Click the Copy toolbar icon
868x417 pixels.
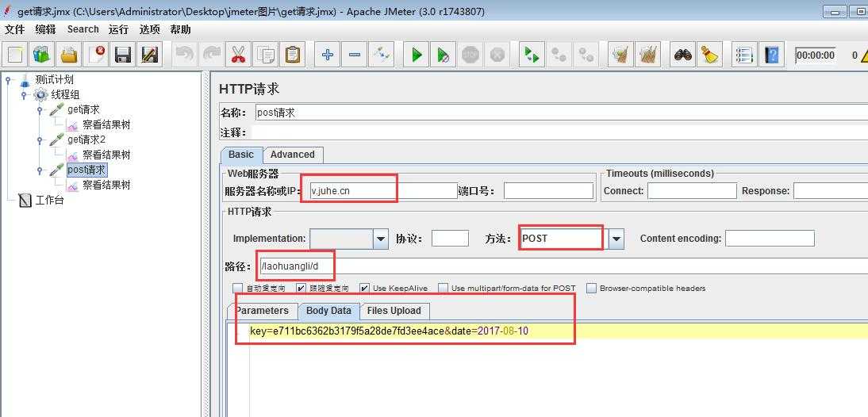[x=265, y=54]
